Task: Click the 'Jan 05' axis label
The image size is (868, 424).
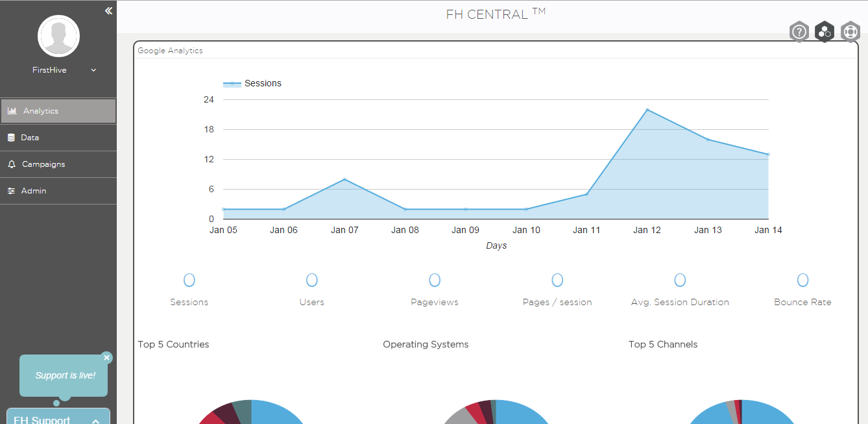Action: click(x=223, y=230)
